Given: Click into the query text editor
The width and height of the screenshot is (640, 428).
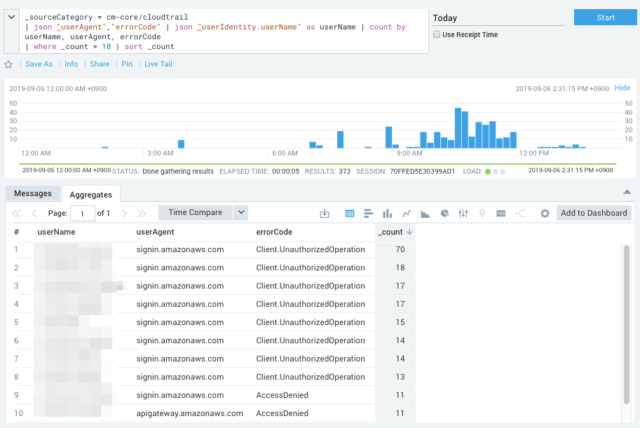Looking at the screenshot, I should (224, 32).
